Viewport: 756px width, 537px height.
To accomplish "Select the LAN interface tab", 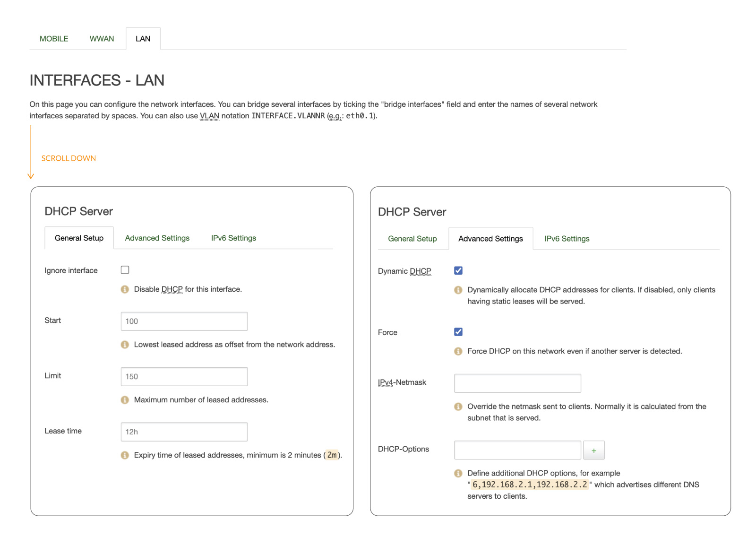I will click(x=143, y=39).
